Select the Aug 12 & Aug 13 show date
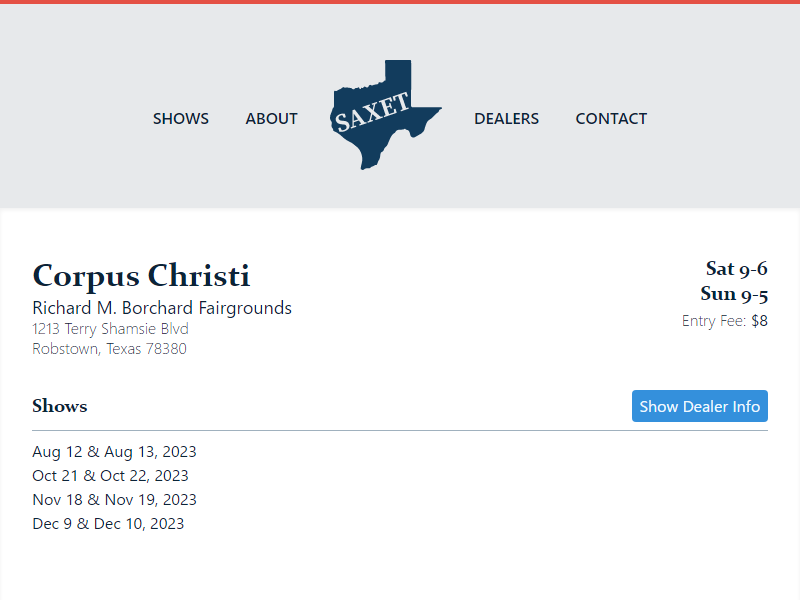The image size is (800, 600). 114,452
